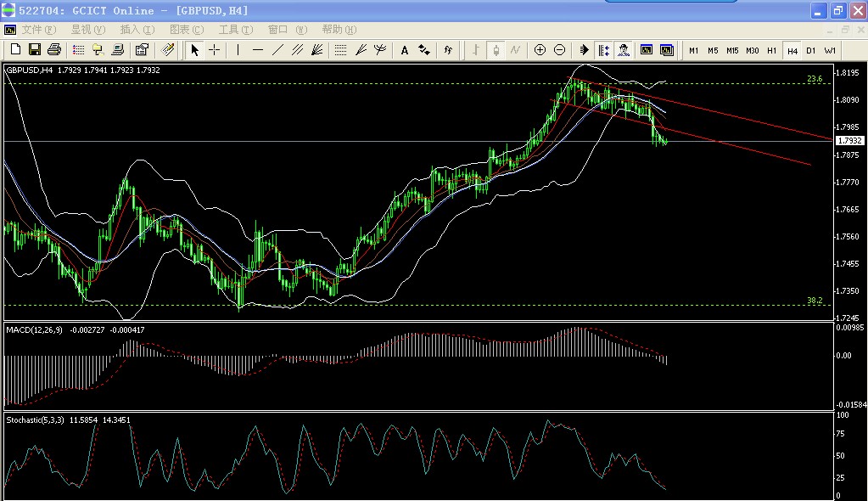This screenshot has width=868, height=501.
Task: Open the 插入(I) Insert menu
Action: tap(137, 30)
